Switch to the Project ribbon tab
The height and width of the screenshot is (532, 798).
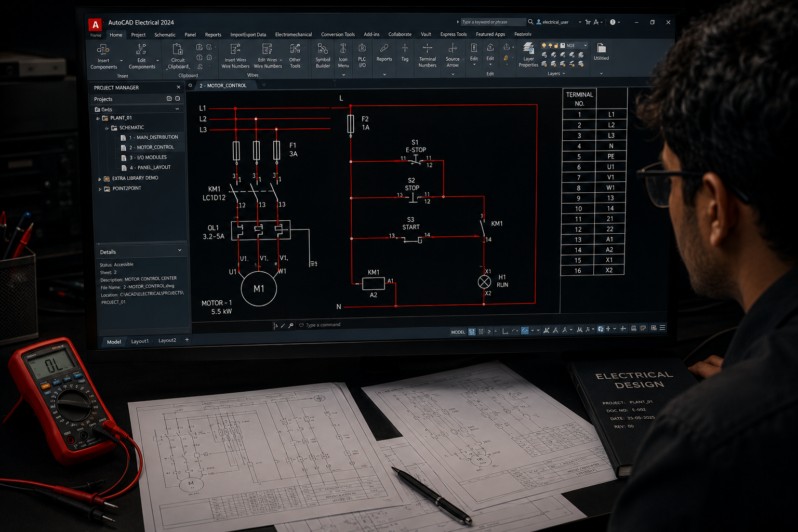(x=138, y=35)
